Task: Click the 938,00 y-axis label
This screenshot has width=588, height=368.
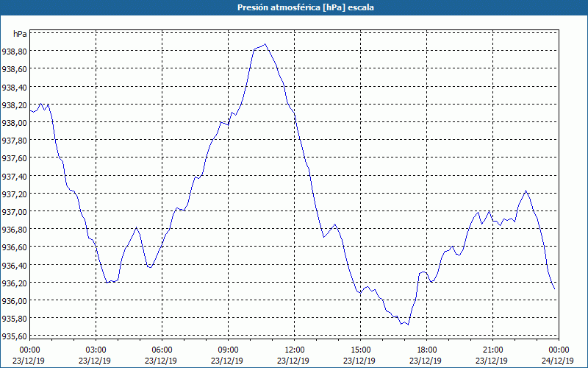Action: [14, 123]
